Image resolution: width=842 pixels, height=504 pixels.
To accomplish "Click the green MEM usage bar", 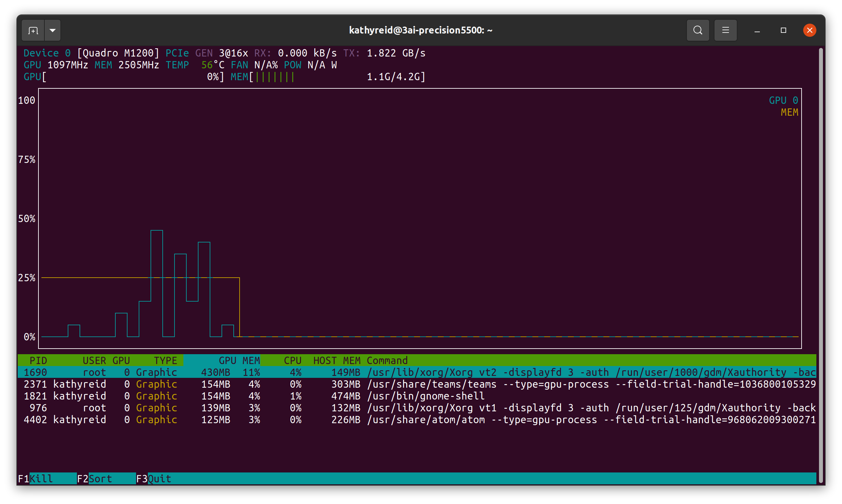I will 275,77.
